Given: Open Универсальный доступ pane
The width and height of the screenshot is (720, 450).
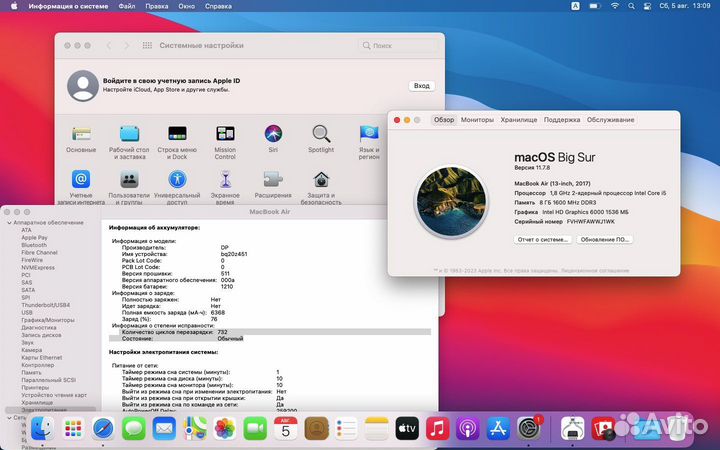Looking at the screenshot, I should tap(177, 187).
